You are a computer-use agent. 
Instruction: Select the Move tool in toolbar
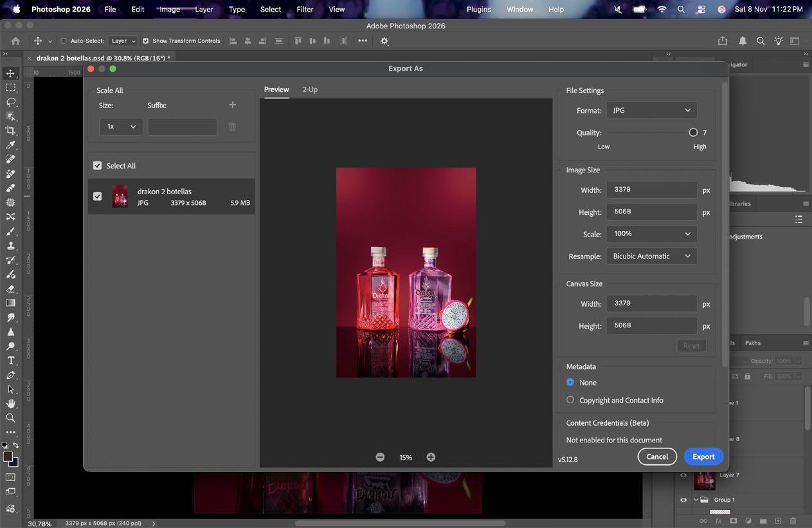coord(10,73)
